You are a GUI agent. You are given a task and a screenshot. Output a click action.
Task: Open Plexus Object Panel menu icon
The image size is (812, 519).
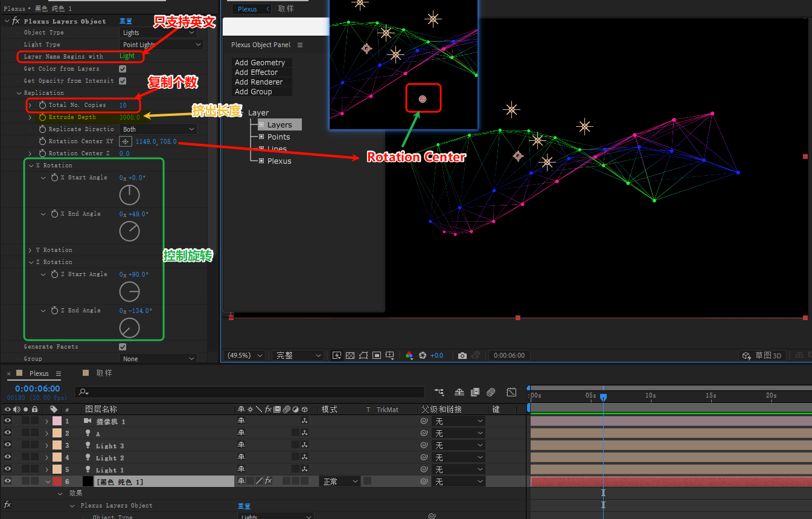(x=300, y=45)
